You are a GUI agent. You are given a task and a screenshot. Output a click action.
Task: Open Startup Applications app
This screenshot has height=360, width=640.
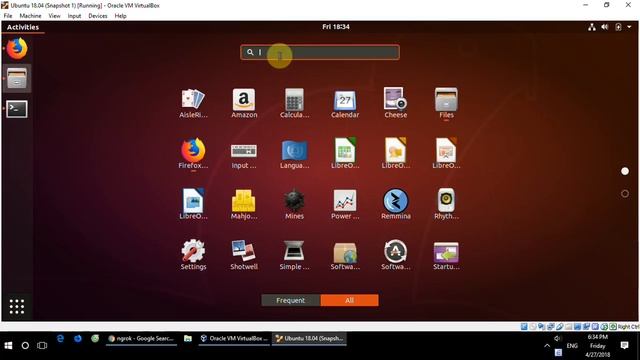[x=446, y=255]
